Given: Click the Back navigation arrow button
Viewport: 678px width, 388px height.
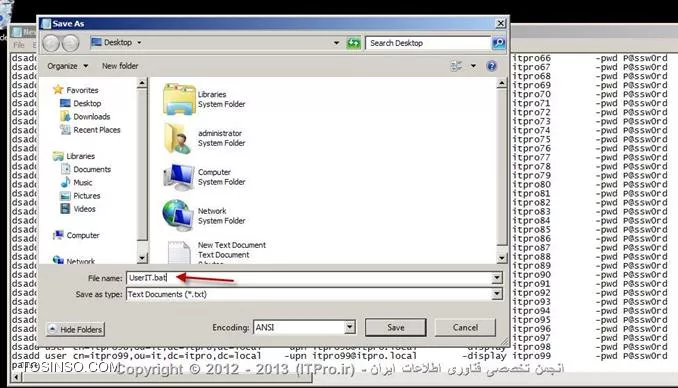Looking at the screenshot, I should [51, 43].
